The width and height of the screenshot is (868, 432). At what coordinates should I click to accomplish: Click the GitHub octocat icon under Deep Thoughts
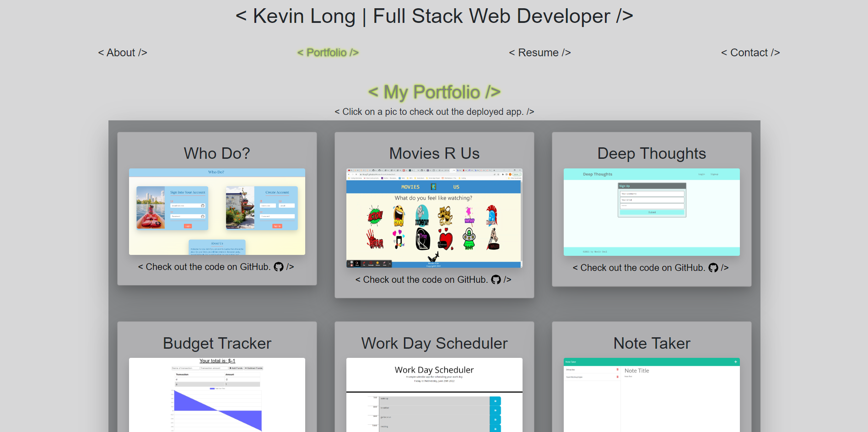click(713, 268)
